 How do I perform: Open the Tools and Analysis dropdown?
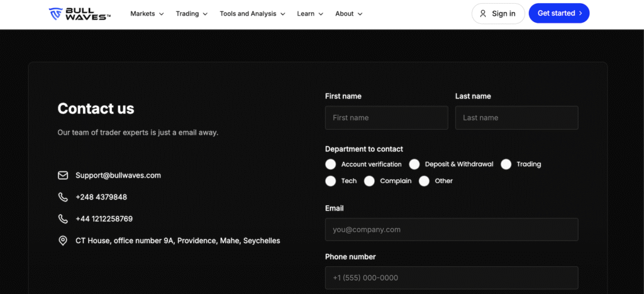(252, 13)
